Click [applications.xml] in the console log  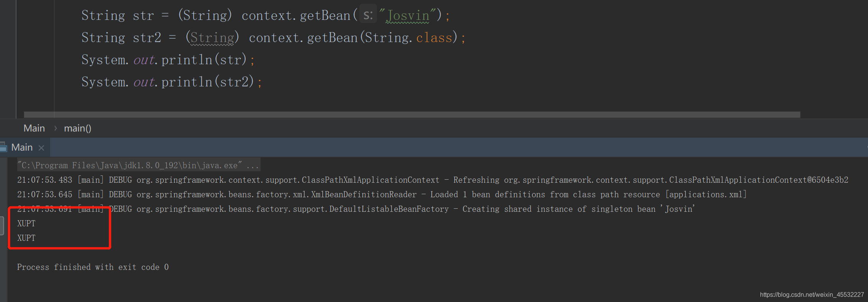(x=706, y=195)
